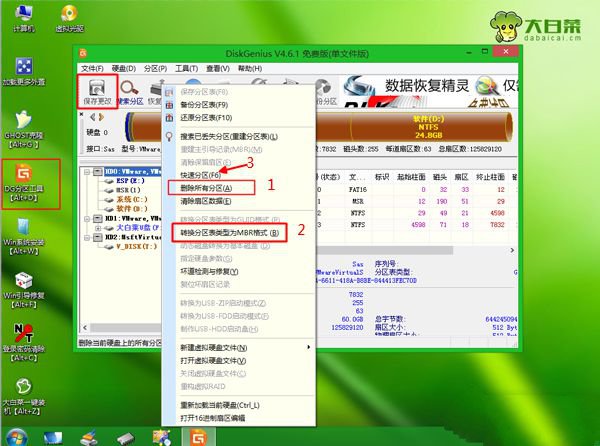Click the FAT16 cell in the partition table
The width and height of the screenshot is (600, 446).
(357, 190)
